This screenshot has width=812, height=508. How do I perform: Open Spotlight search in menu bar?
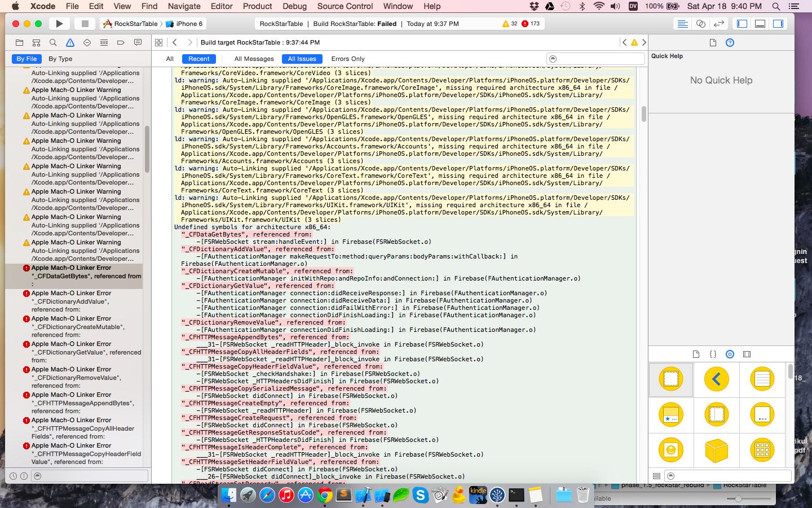[x=776, y=6]
